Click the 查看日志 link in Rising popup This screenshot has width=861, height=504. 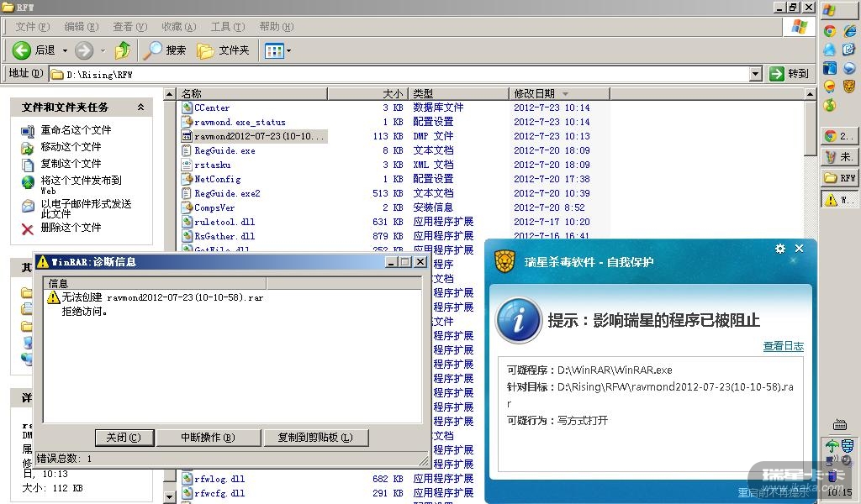point(783,346)
